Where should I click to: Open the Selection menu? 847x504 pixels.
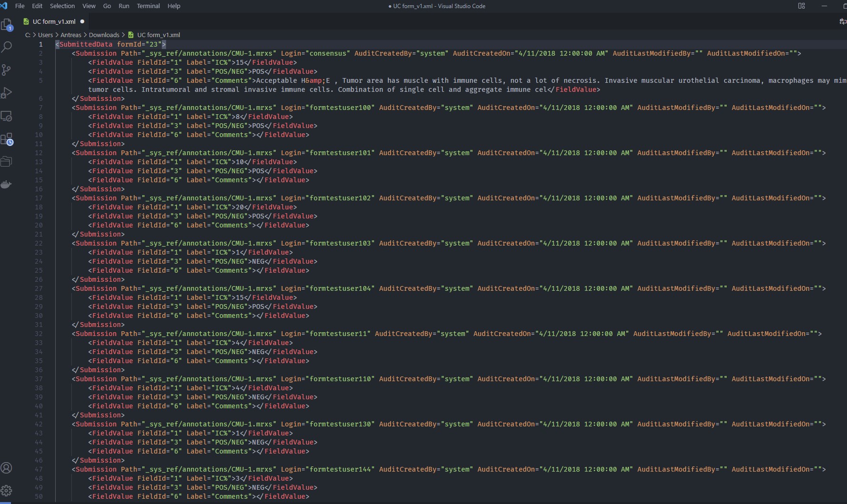pos(62,6)
